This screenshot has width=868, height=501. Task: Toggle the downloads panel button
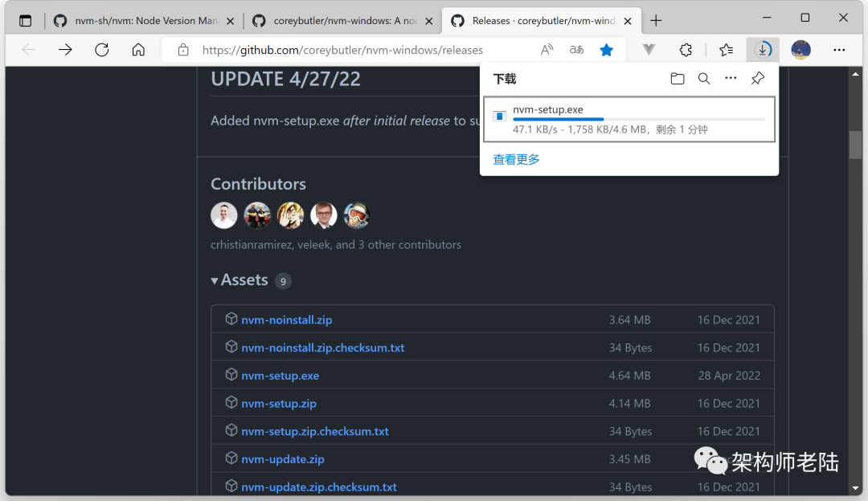coord(763,50)
